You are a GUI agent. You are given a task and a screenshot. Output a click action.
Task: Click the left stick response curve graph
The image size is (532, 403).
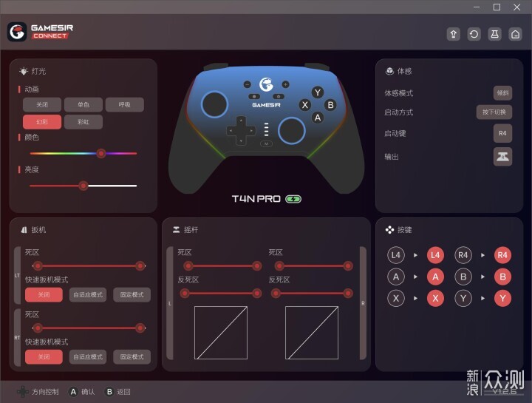click(x=221, y=333)
